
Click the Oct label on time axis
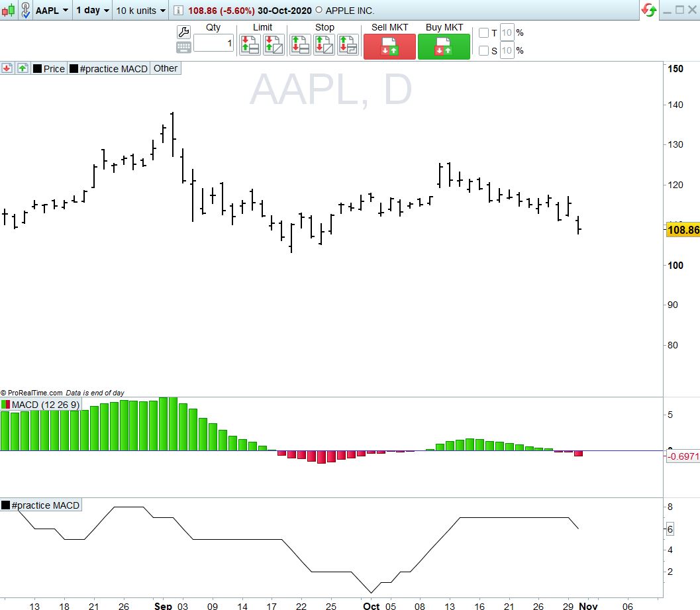(372, 605)
